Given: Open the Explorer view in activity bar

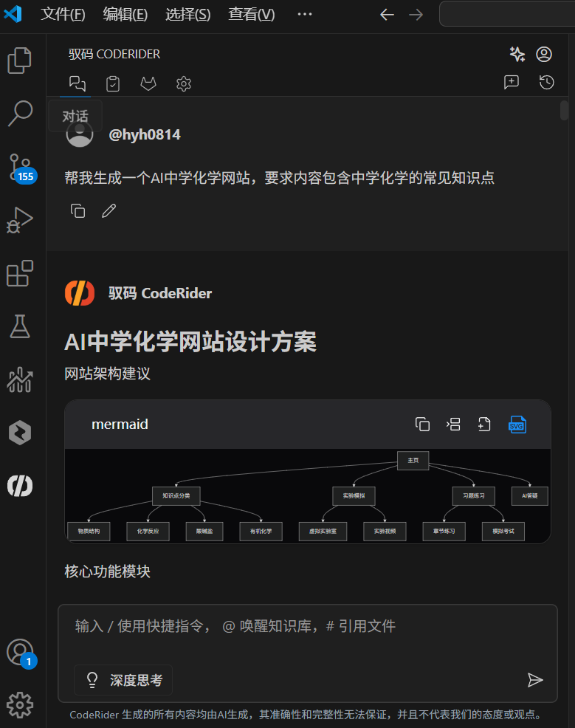Looking at the screenshot, I should pos(19,61).
